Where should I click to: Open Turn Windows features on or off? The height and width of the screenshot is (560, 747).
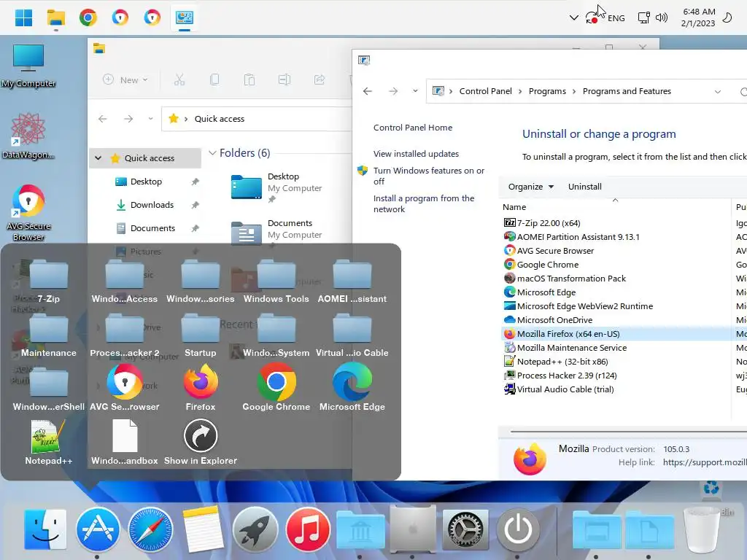tap(429, 176)
